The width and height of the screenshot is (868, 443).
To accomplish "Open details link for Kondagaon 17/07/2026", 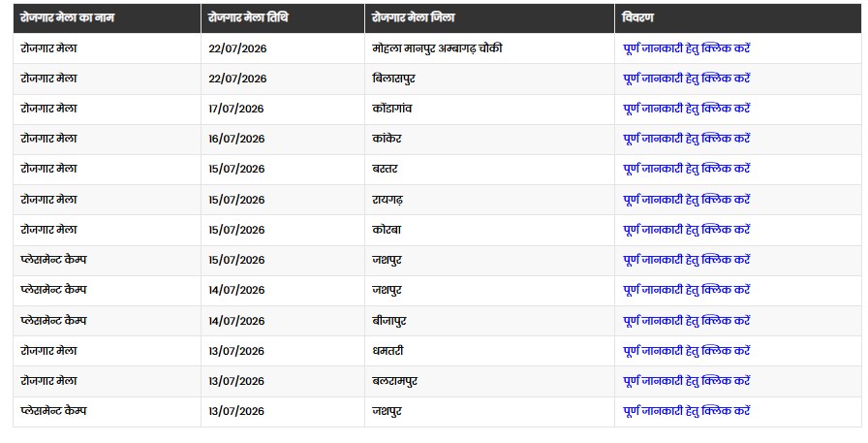I will (687, 109).
